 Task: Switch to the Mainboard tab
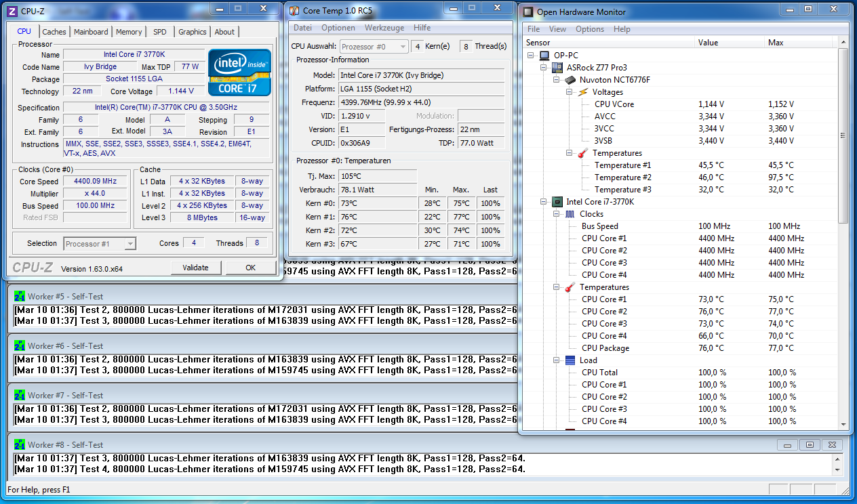pyautogui.click(x=91, y=32)
